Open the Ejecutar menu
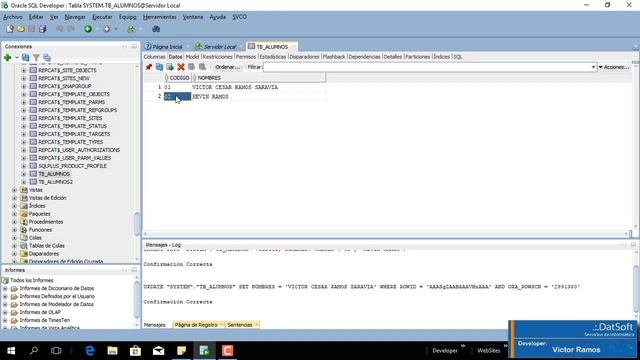640x360 pixels. coord(102,17)
